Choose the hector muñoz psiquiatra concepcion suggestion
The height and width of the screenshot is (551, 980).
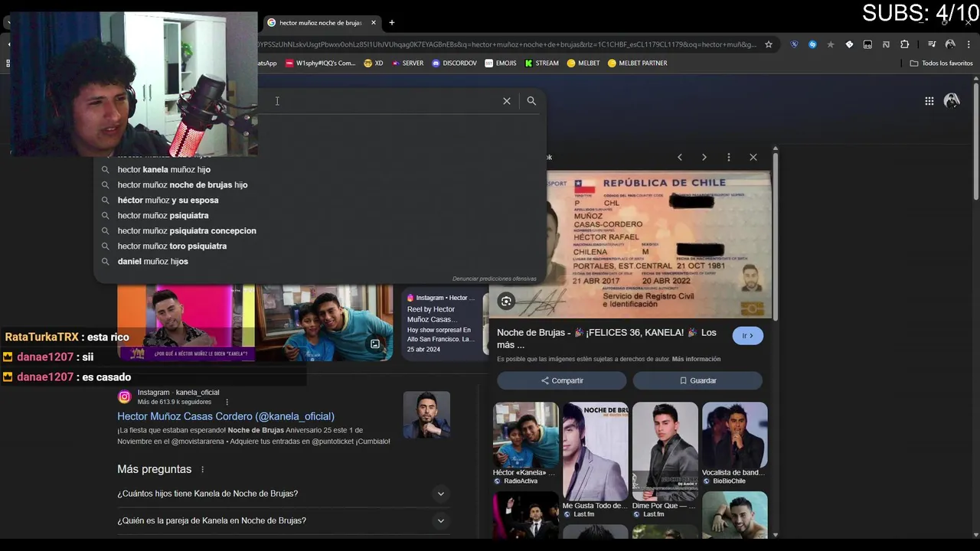tap(187, 231)
